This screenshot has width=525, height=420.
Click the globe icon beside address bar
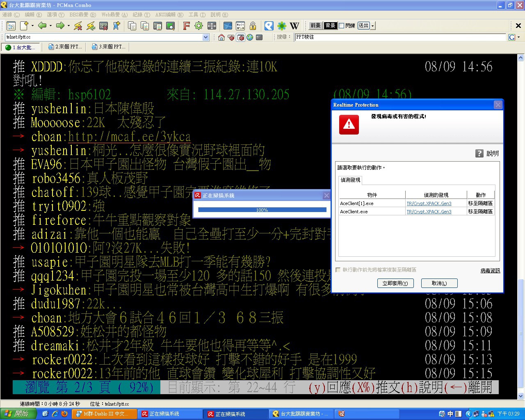250,37
